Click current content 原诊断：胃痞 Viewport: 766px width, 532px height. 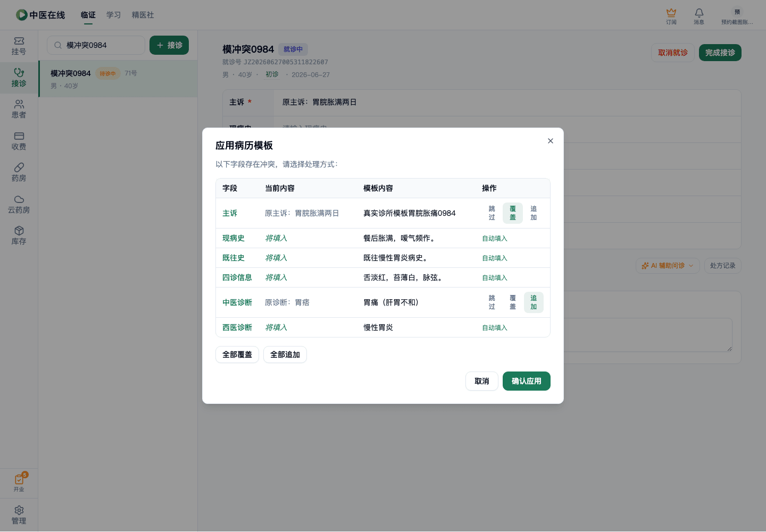287,302
